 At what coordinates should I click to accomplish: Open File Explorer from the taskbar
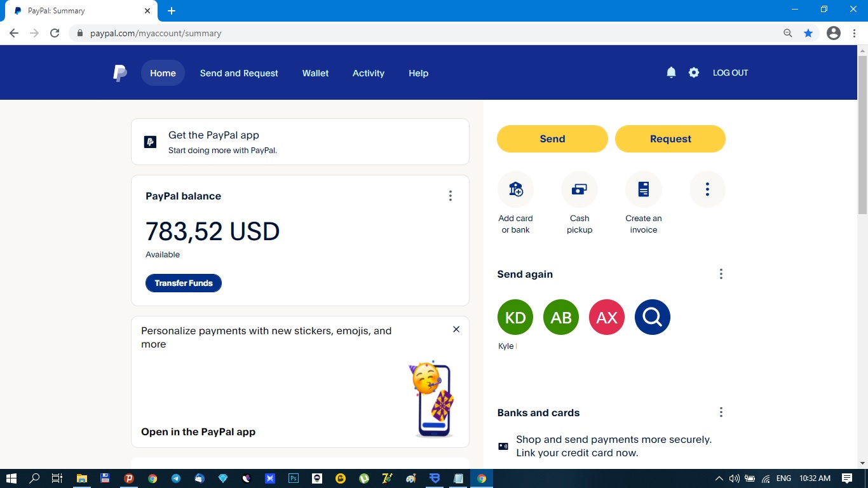coord(82,478)
